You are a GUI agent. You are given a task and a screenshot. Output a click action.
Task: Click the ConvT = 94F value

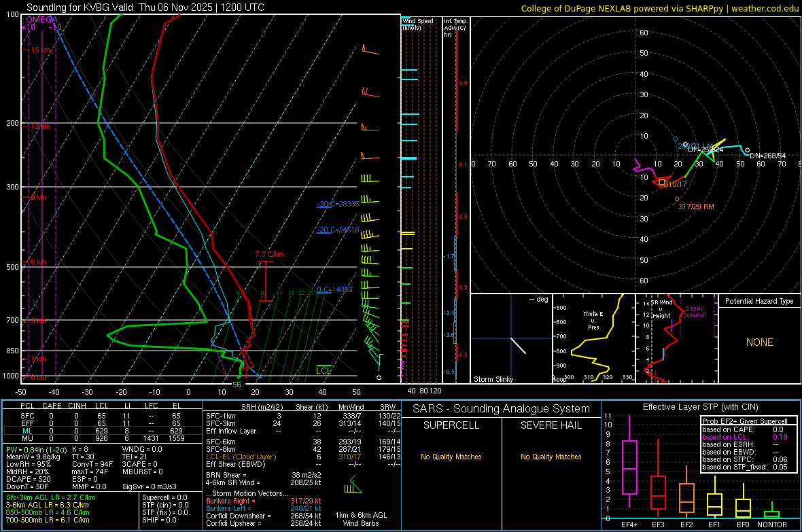92,464
